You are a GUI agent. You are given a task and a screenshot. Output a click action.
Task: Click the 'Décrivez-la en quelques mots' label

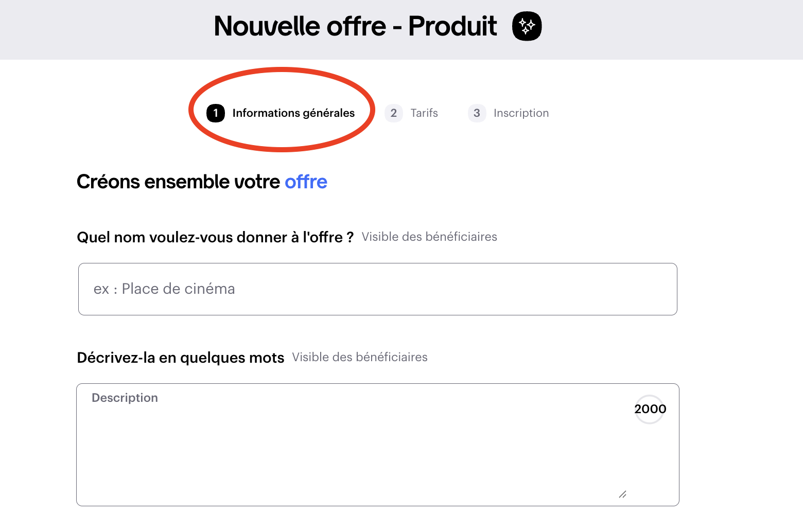click(x=180, y=358)
